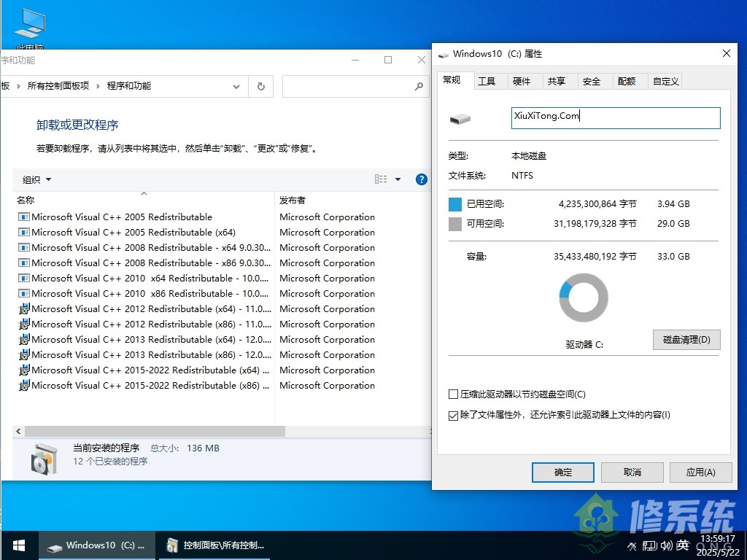Open the blue help question mark icon
The width and height of the screenshot is (747, 560).
(421, 179)
